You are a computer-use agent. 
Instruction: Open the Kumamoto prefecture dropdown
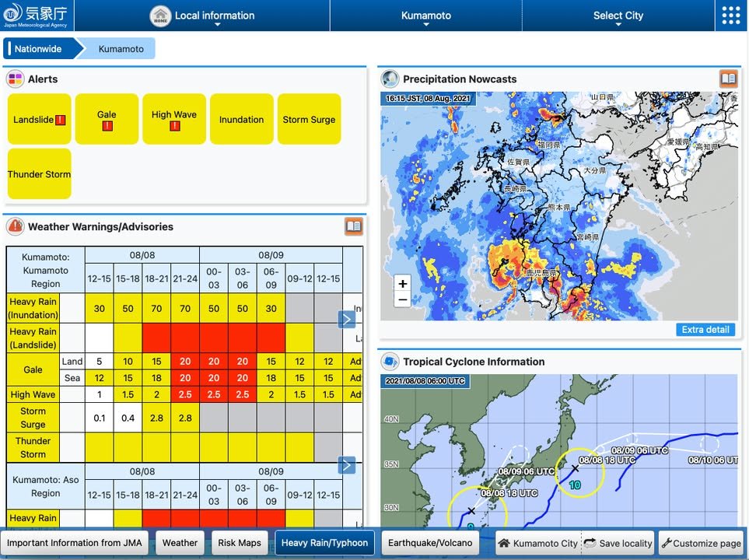[425, 16]
